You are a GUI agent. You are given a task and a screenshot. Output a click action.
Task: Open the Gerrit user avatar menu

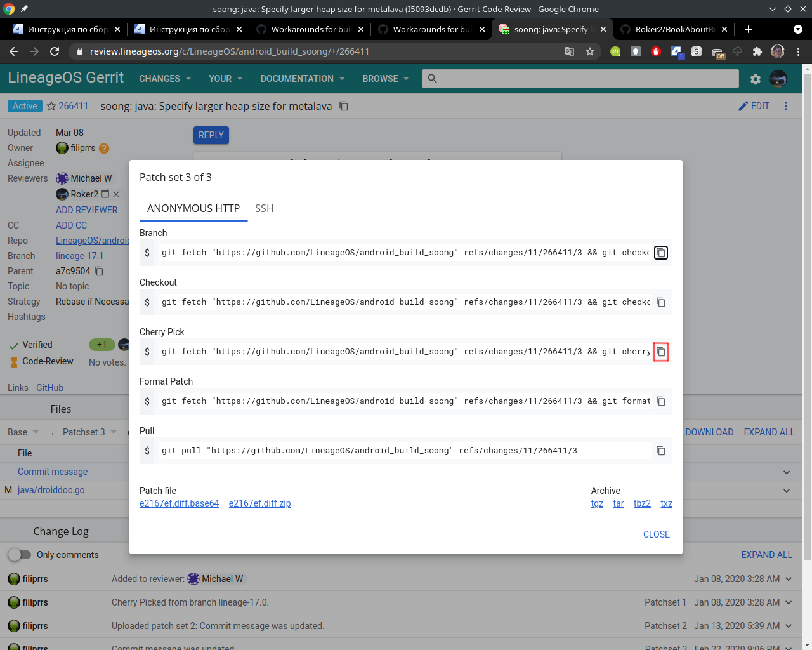[x=778, y=79]
